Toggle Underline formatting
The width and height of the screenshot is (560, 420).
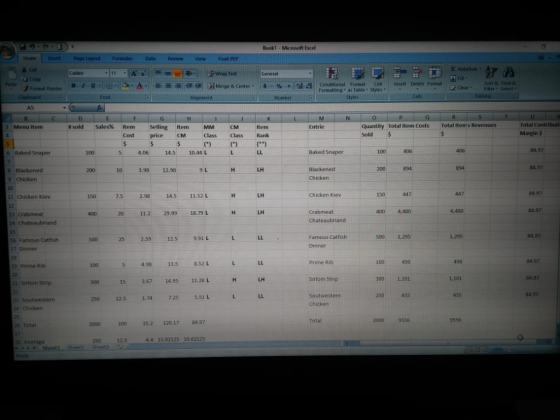(93, 86)
